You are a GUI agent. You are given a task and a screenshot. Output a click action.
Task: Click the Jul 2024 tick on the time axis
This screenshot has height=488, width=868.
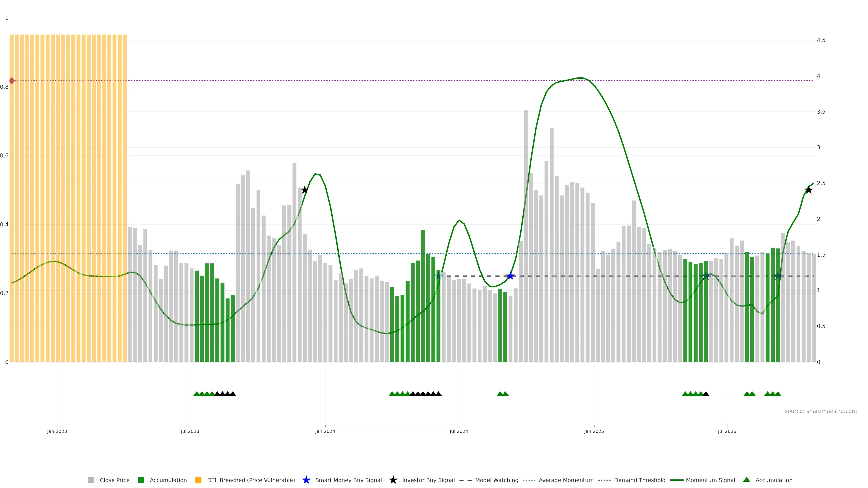point(459,431)
